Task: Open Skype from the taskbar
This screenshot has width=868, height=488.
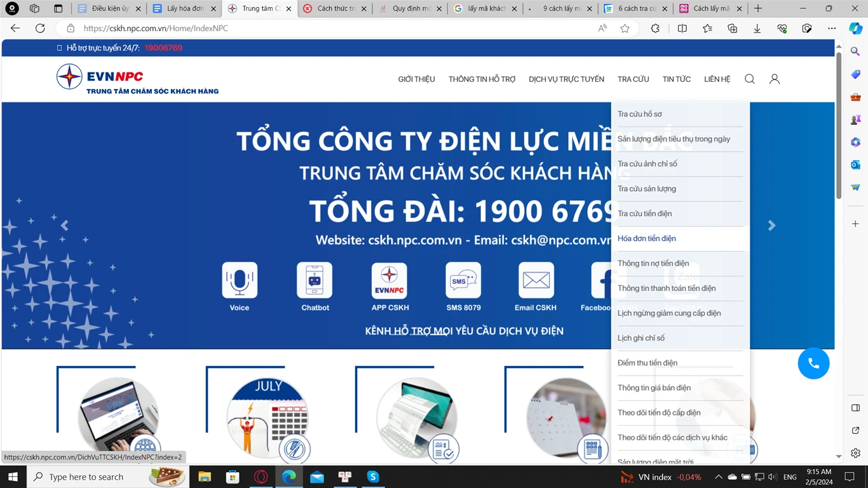Action: 373,477
